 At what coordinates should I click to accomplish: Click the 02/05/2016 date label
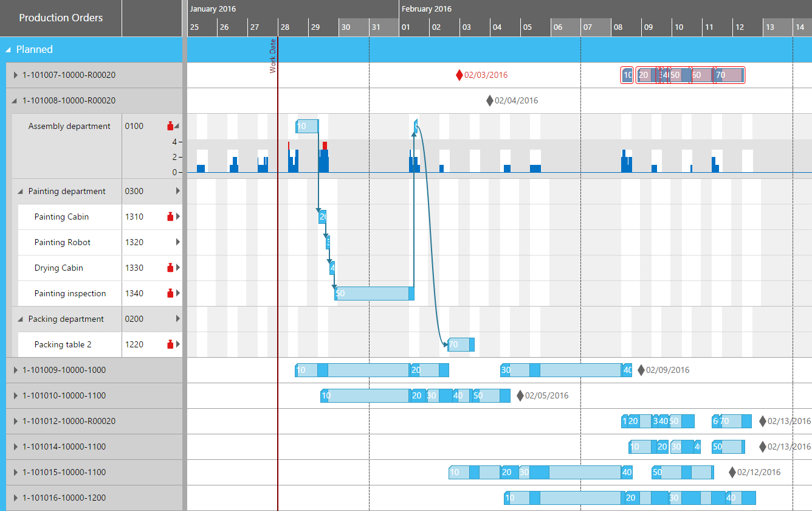click(x=545, y=395)
